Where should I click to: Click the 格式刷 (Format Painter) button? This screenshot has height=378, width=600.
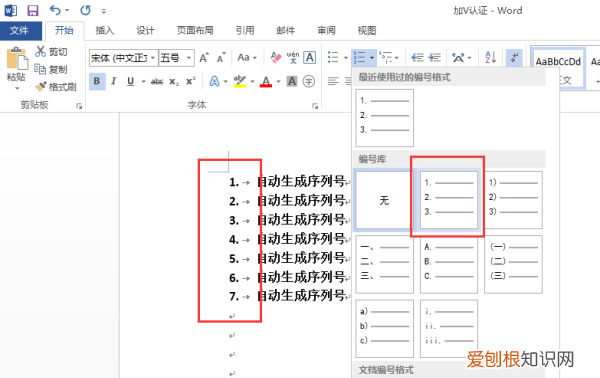point(56,87)
